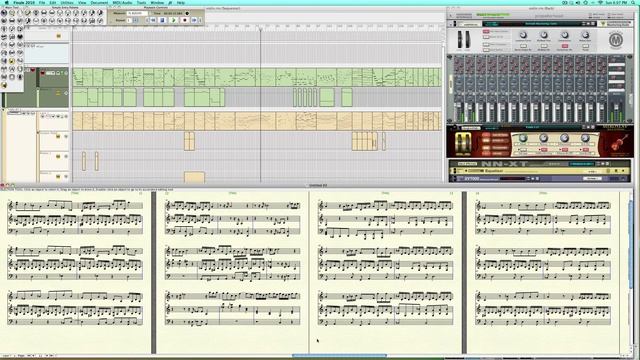
Task: Click the gold pitch wheel on violin Combinator
Action: click(x=460, y=143)
